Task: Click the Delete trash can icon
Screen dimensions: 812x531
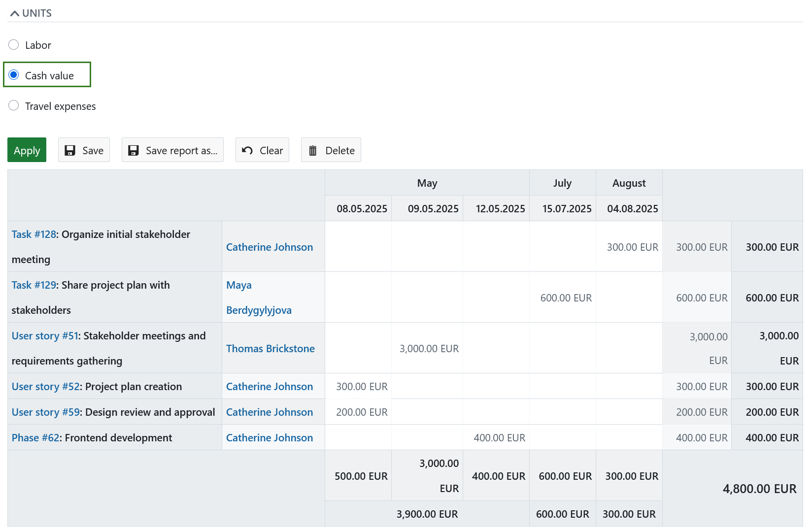Action: click(313, 150)
